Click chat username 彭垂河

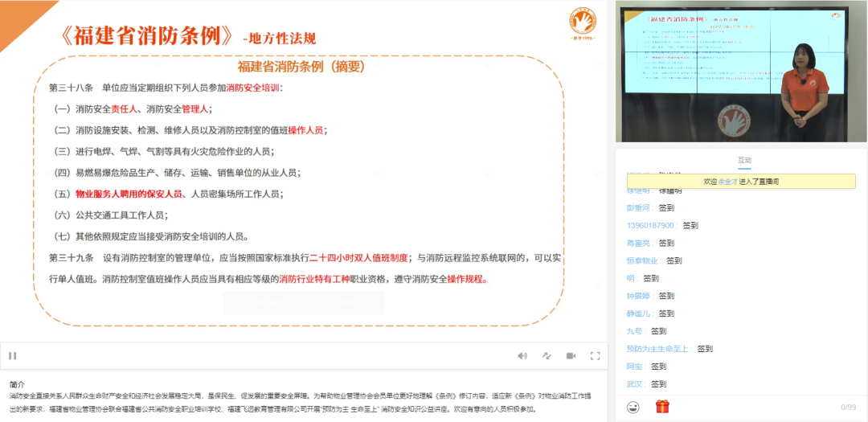click(638, 208)
